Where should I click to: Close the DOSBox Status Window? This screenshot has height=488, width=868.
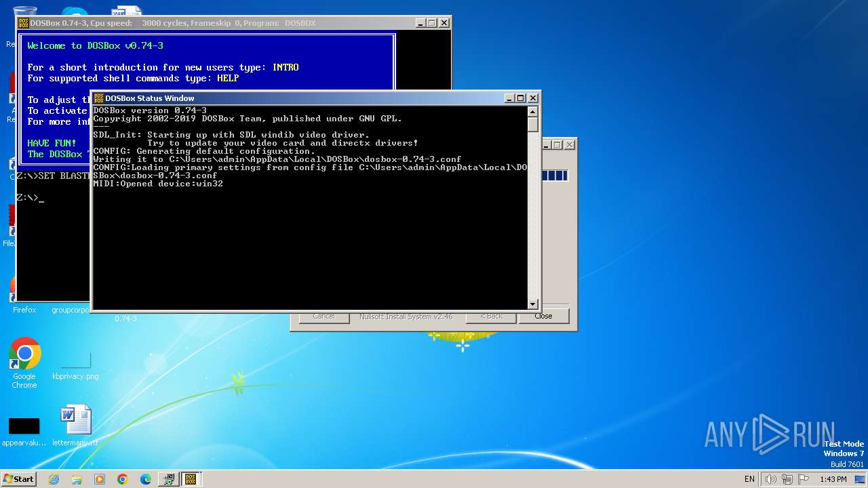[x=533, y=98]
